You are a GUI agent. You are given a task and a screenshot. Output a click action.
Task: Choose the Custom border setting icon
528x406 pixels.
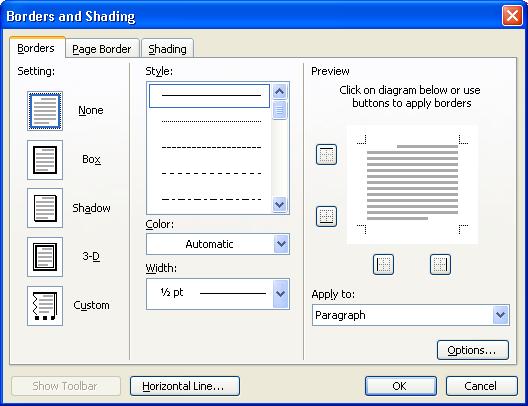45,306
